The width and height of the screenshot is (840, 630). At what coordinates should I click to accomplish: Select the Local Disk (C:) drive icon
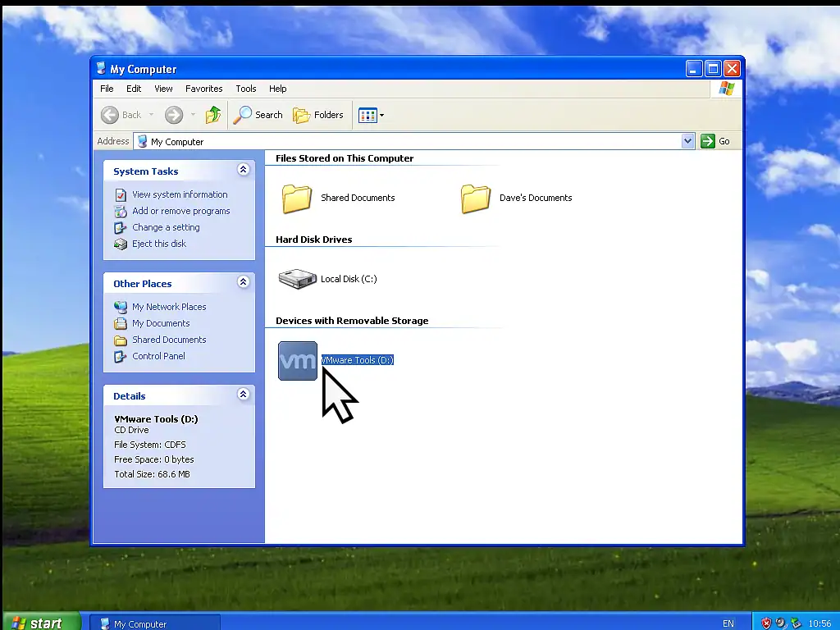click(297, 279)
